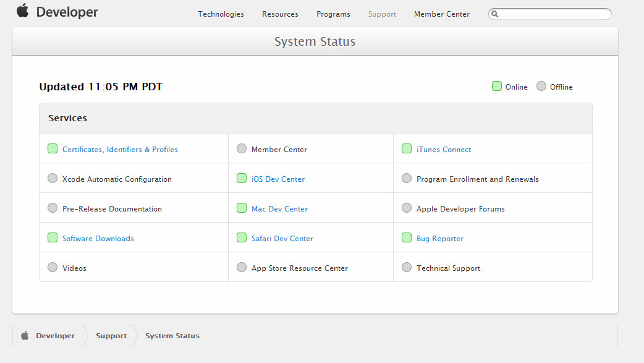Screen dimensions: 644x363
Task: Open Member Center from the top navigation
Action: click(x=441, y=14)
